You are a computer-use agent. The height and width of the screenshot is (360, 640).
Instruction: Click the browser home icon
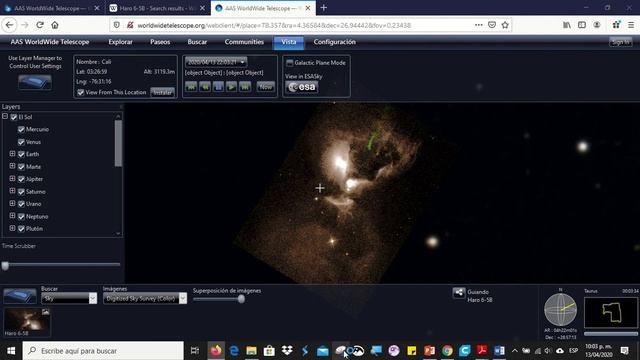tap(55, 25)
